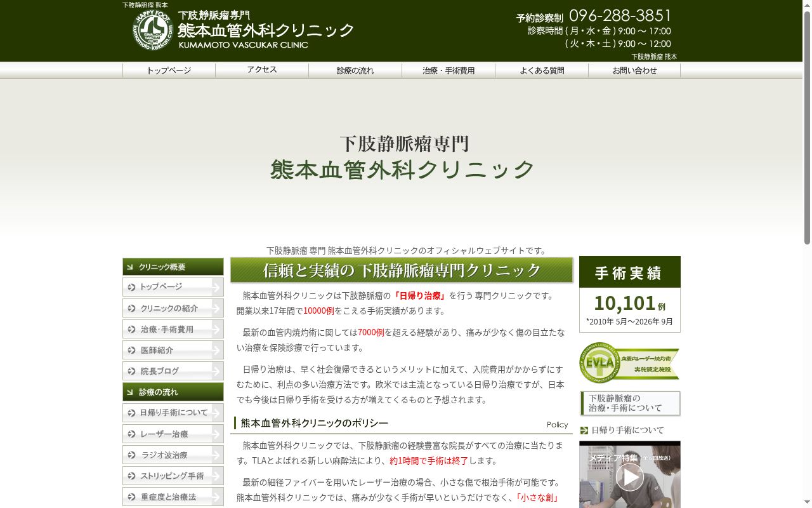Image resolution: width=812 pixels, height=508 pixels.
Task: Click the Happy Foot clinic logo
Action: pos(153,30)
